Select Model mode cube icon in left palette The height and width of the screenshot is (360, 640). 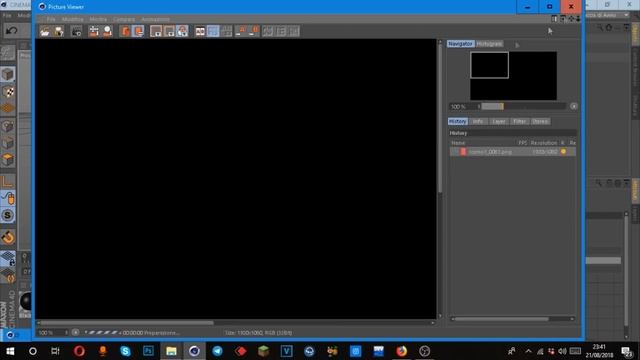tap(8, 74)
